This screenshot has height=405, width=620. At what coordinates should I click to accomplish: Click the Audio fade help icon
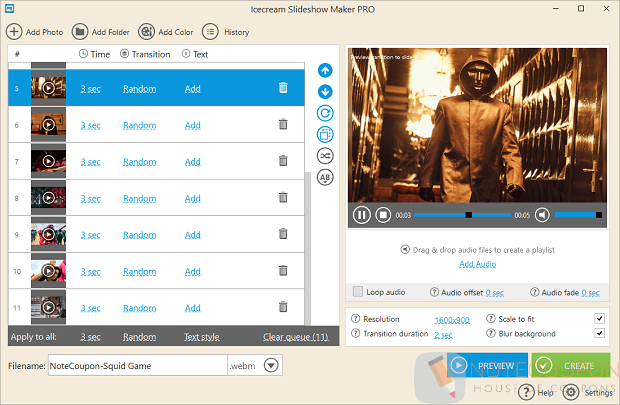[x=534, y=292]
